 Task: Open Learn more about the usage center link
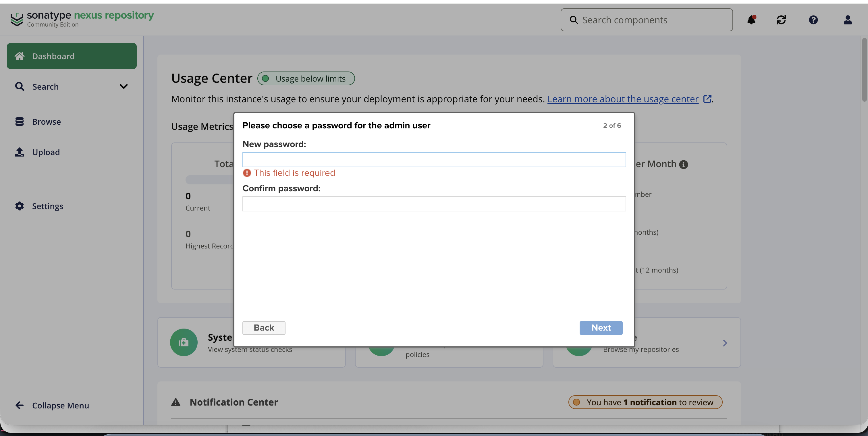[623, 99]
